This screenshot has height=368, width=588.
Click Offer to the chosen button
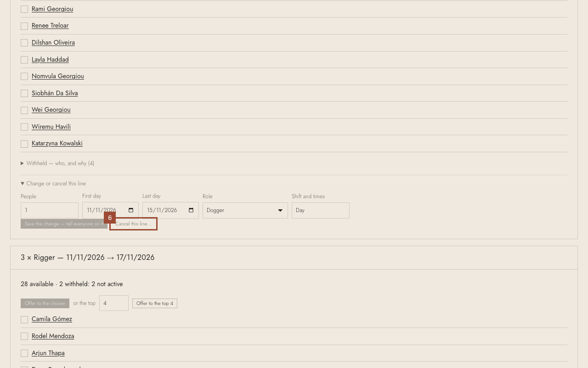click(x=45, y=304)
